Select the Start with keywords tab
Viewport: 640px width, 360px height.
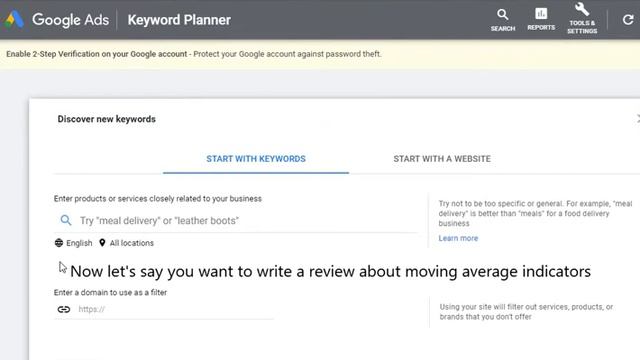tap(256, 159)
